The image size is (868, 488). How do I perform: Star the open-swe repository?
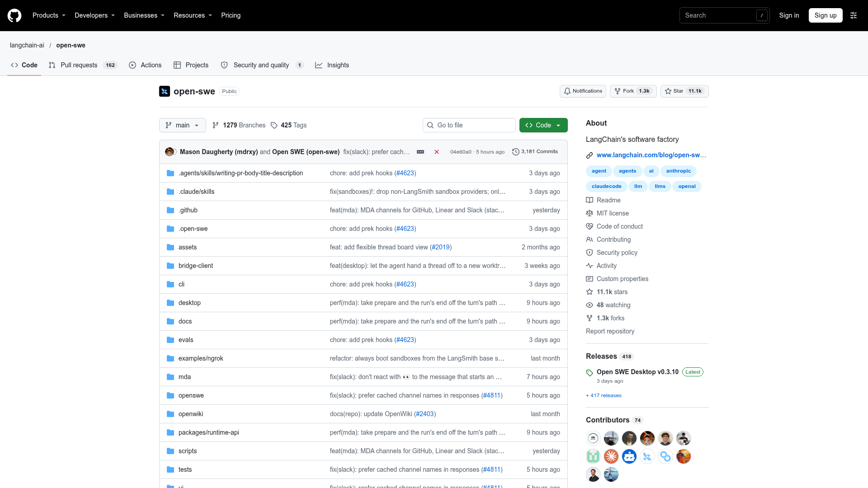click(x=684, y=91)
